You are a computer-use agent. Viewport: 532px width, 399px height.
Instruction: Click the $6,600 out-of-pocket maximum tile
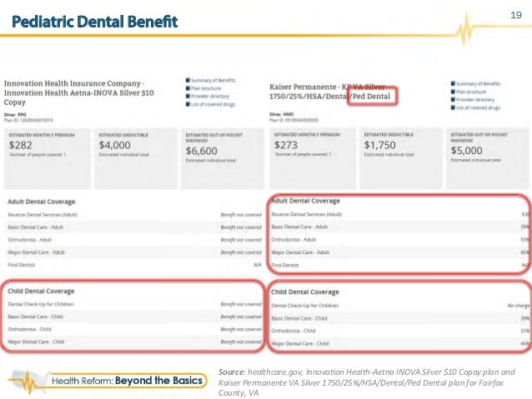[223, 158]
